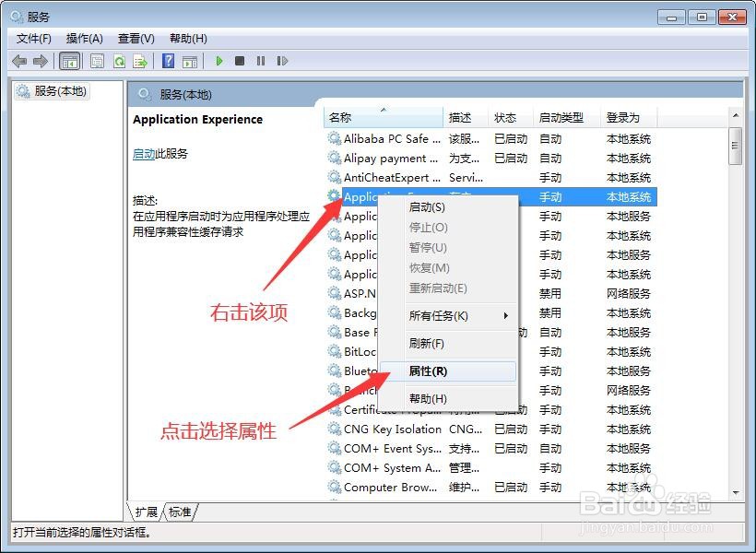Click the stop service icon
Viewport: 756px width, 553px height.
click(240, 61)
